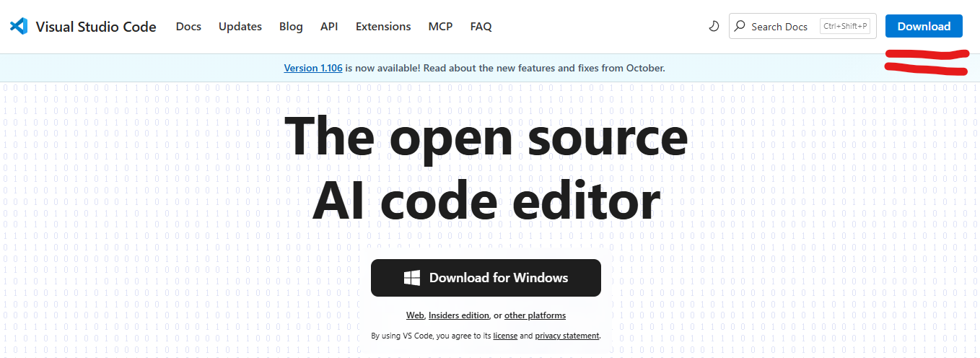Click the Windows logo on download button

pyautogui.click(x=412, y=278)
